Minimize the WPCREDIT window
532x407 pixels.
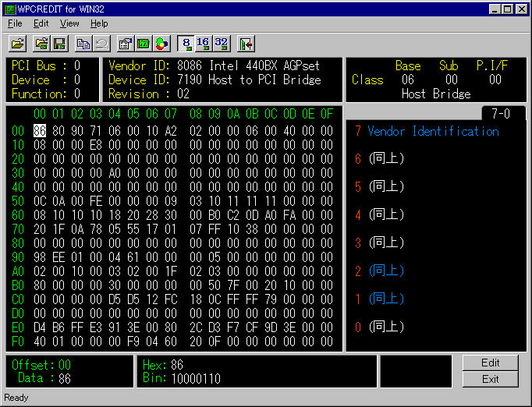pos(495,9)
